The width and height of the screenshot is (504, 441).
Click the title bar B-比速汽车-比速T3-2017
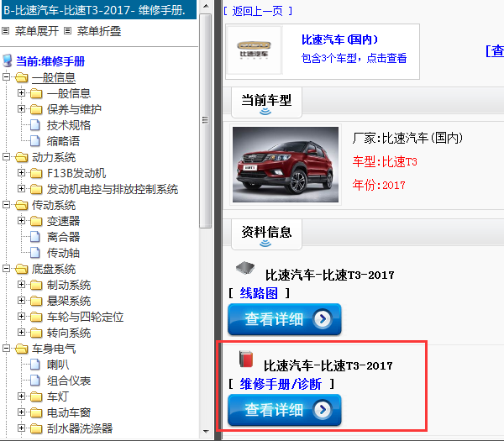99,9
